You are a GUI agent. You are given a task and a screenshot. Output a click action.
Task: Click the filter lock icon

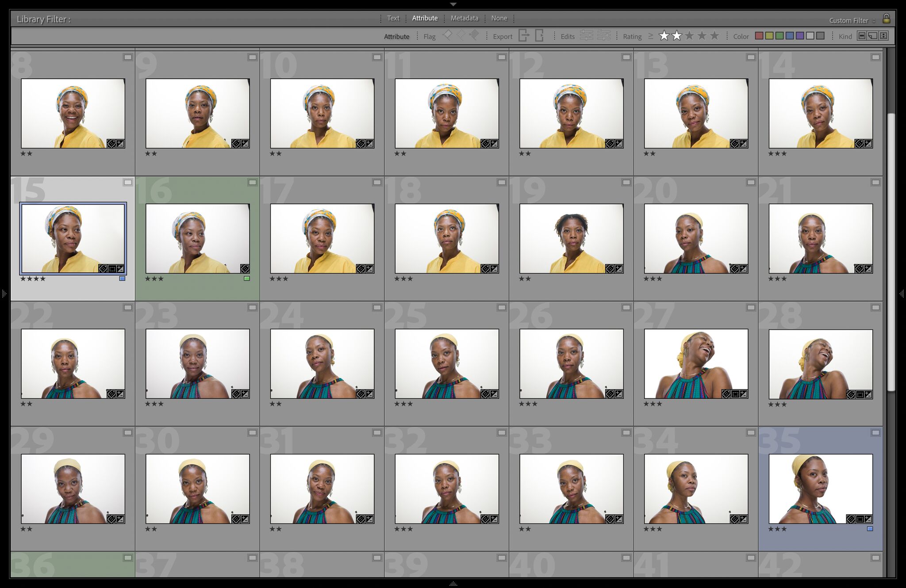[x=886, y=19]
